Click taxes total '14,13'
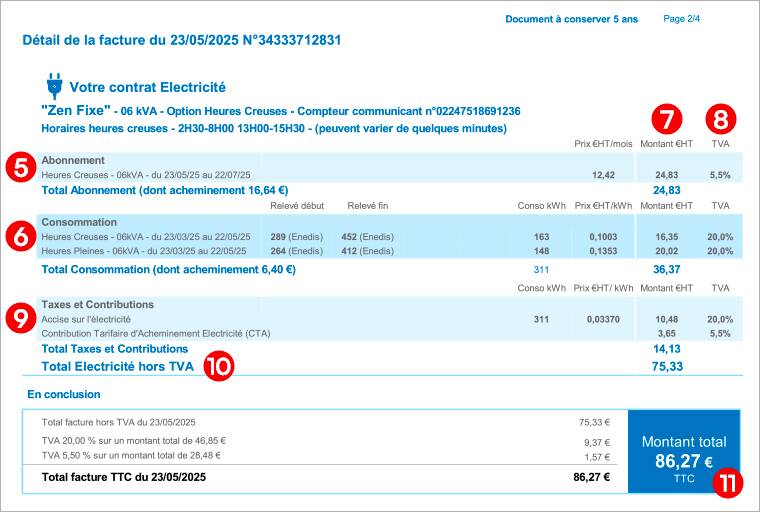760x512 pixels. tap(666, 349)
